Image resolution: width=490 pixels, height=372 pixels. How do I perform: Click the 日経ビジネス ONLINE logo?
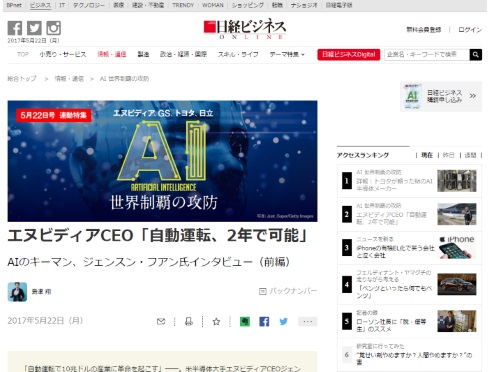[x=245, y=29]
